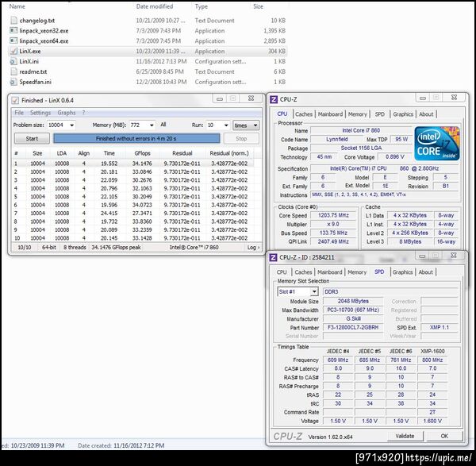Image resolution: width=476 pixels, height=466 pixels.
Task: Select the readme.txt file name
Action: [33, 71]
